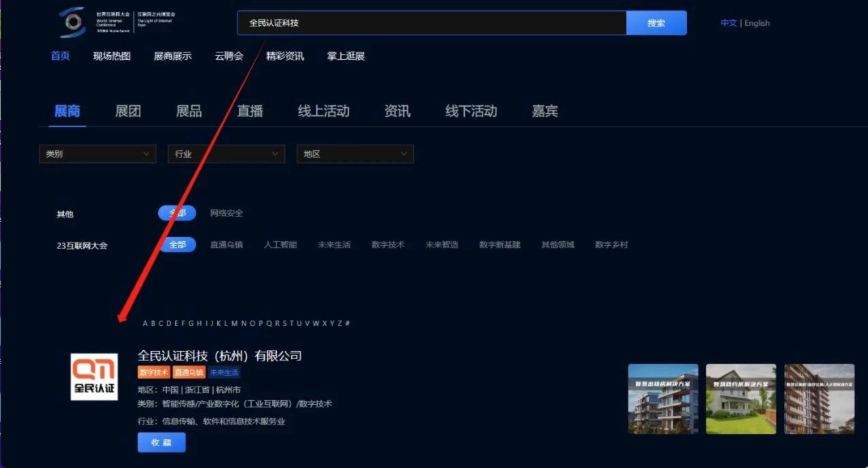
Task: Click the blue 未来生活 tag
Action: pyautogui.click(x=224, y=372)
